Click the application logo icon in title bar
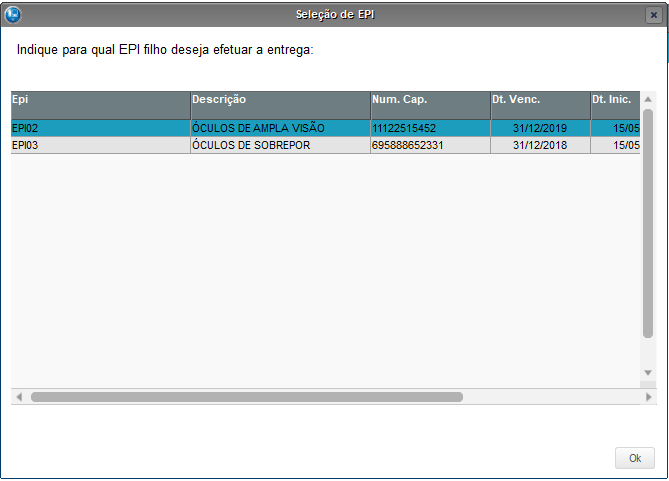669x481 pixels. [14, 15]
